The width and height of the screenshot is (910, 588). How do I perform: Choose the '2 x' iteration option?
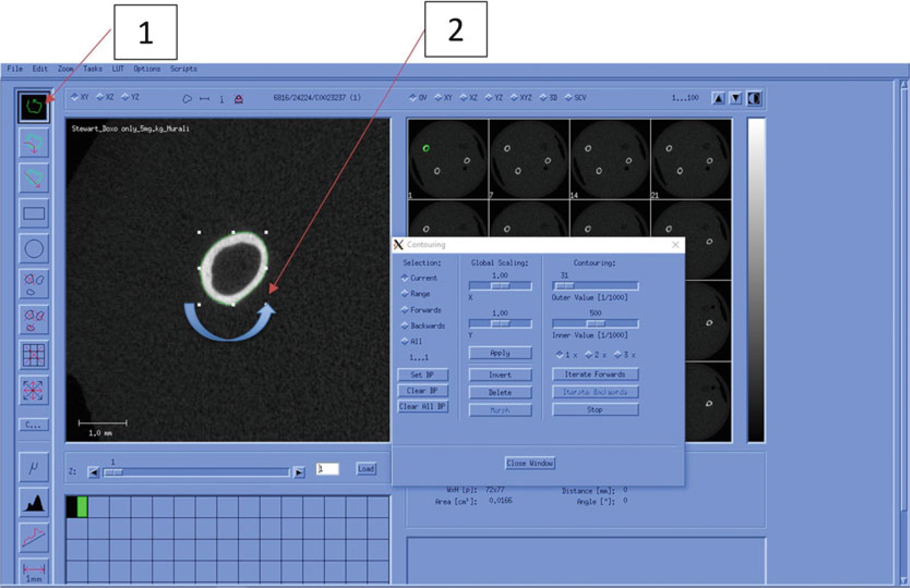[596, 355]
